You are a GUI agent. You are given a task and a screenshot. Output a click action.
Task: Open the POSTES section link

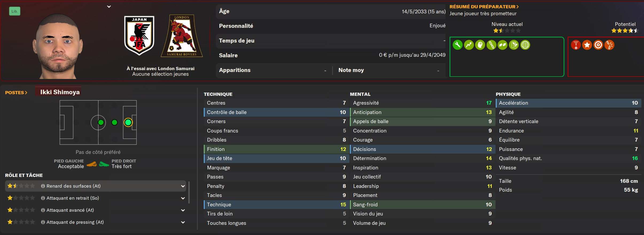point(16,93)
